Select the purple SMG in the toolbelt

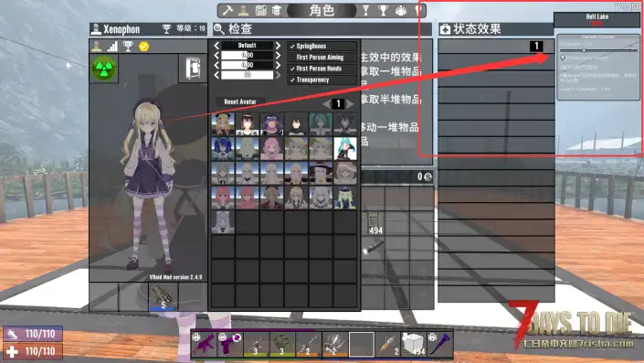click(204, 344)
